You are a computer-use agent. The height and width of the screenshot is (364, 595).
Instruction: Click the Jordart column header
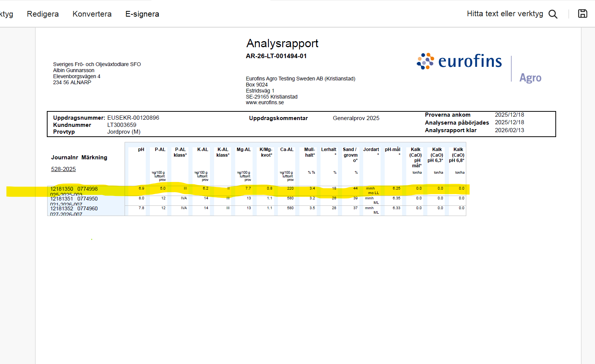(x=371, y=150)
